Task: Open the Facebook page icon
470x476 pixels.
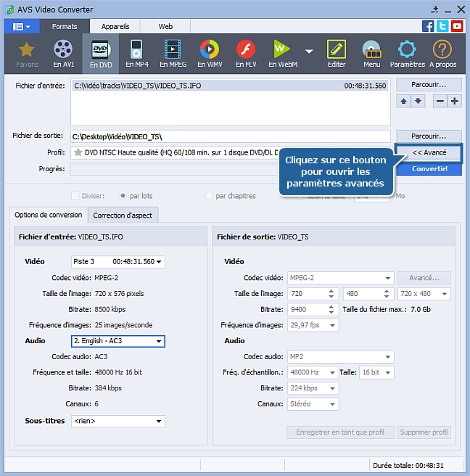Action: click(428, 26)
